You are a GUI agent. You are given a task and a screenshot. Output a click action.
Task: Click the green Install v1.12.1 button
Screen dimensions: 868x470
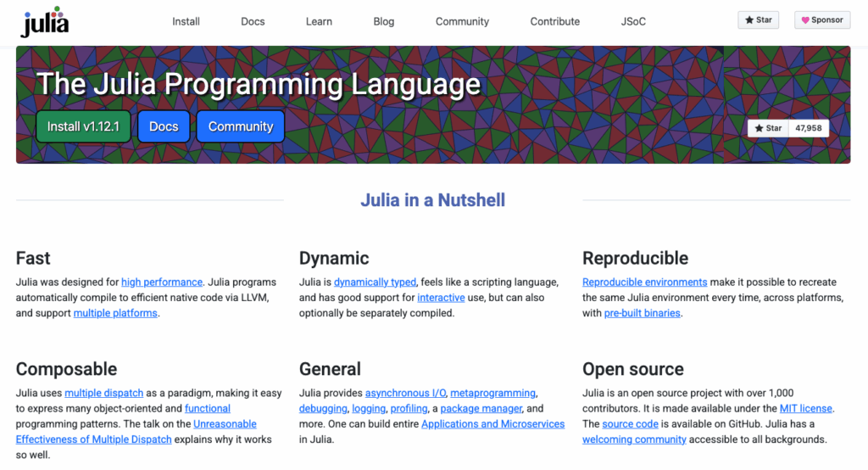point(83,126)
